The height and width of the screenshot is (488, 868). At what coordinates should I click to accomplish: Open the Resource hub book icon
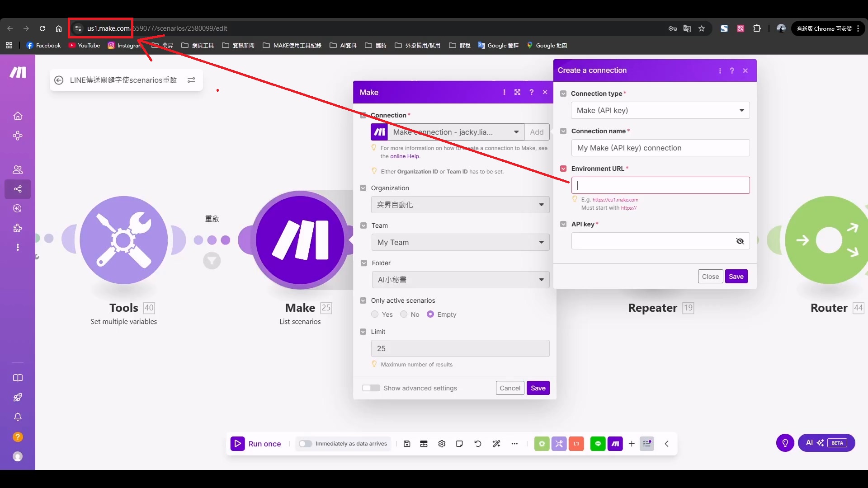pyautogui.click(x=18, y=378)
